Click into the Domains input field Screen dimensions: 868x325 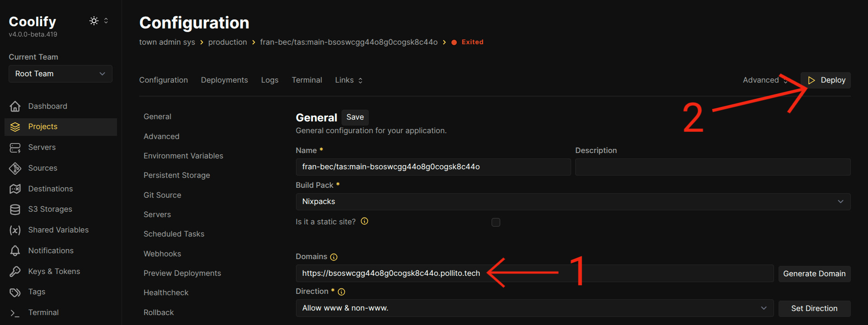tap(535, 274)
